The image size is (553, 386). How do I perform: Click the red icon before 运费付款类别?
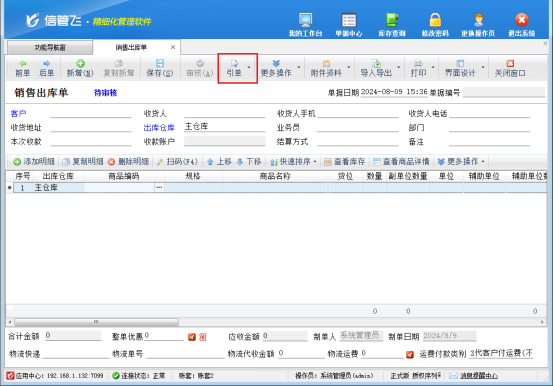tap(410, 354)
